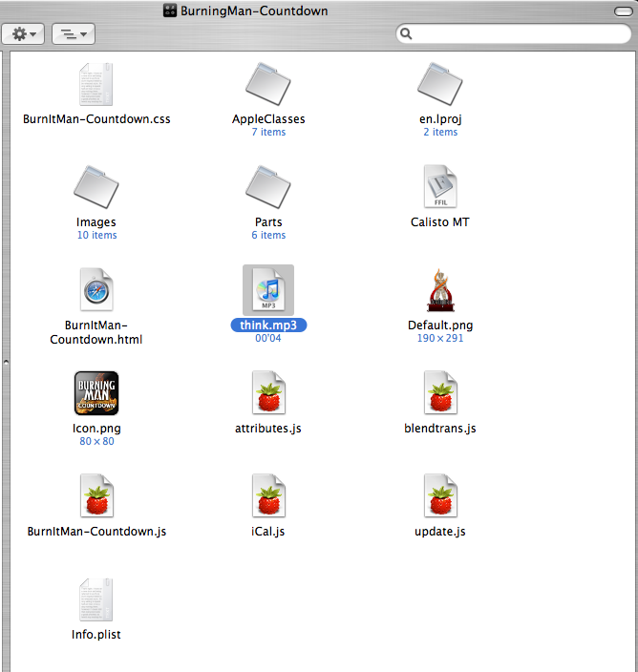Select the BurnItMan-Countdown.html Safari document icon

coord(96,290)
